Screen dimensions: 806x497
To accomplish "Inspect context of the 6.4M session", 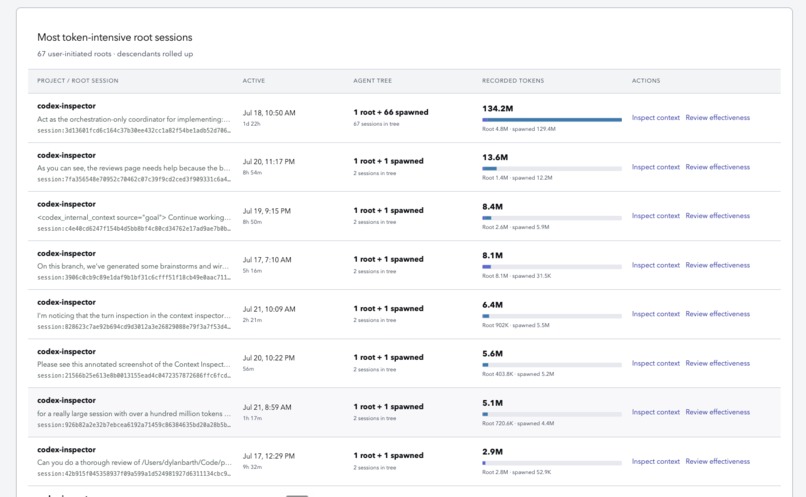I will pyautogui.click(x=655, y=314).
